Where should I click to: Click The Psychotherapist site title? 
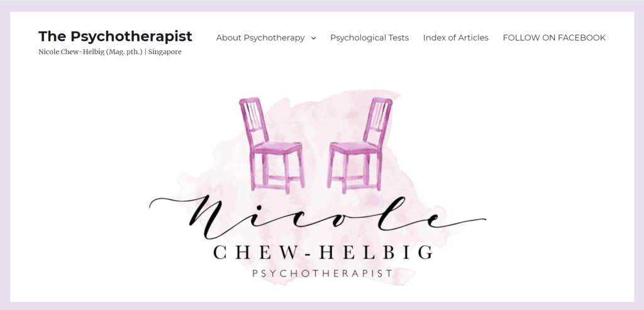click(x=116, y=36)
